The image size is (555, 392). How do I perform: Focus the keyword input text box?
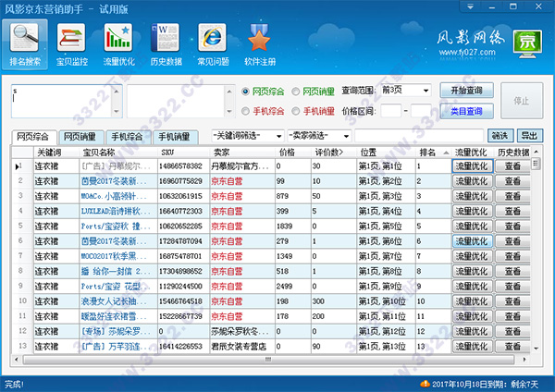coord(62,101)
